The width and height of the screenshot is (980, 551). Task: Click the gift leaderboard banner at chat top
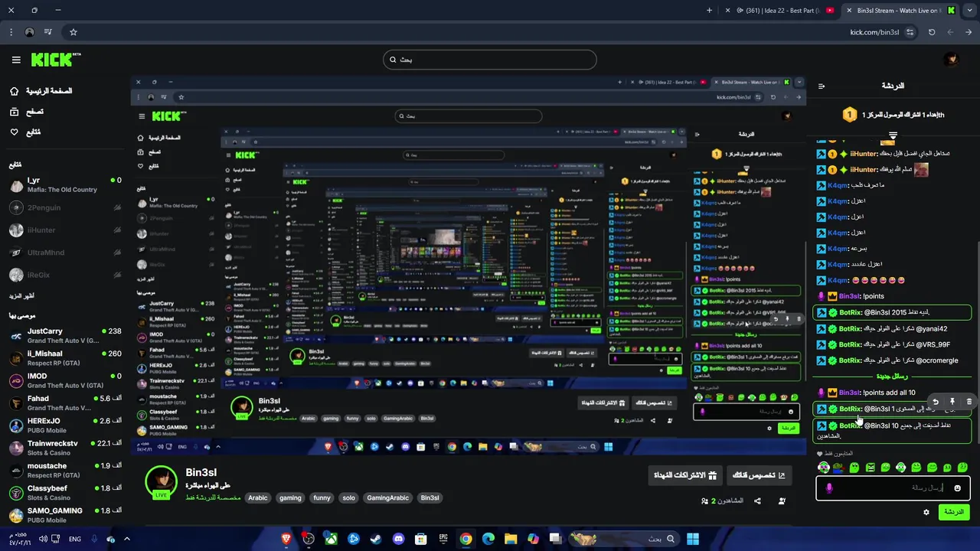click(x=893, y=115)
